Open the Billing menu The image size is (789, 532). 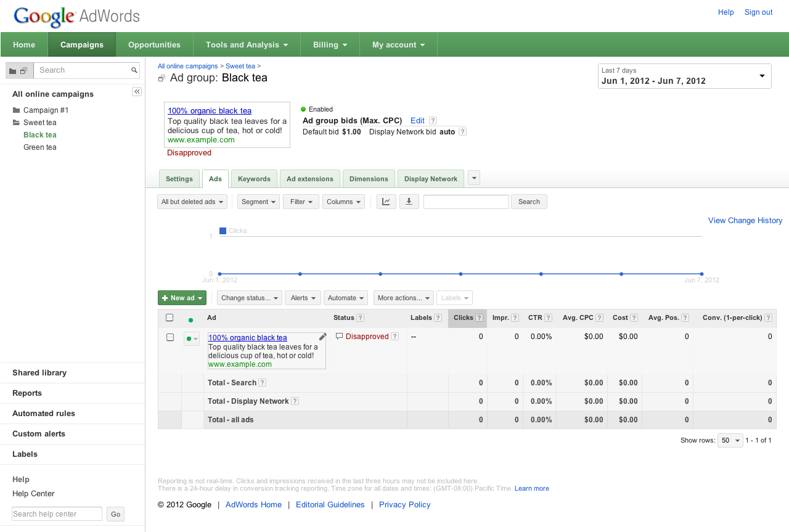point(330,44)
